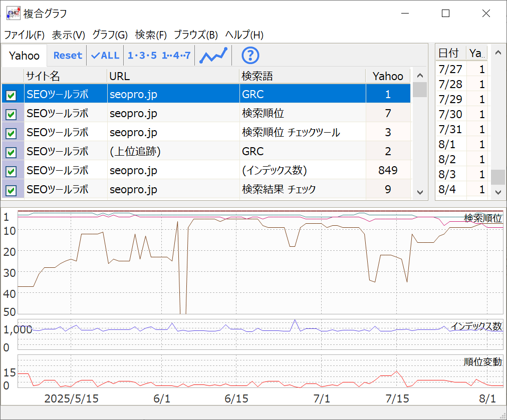The height and width of the screenshot is (420, 507).
Task: Maximize the 複合グラフ window
Action: (x=445, y=13)
